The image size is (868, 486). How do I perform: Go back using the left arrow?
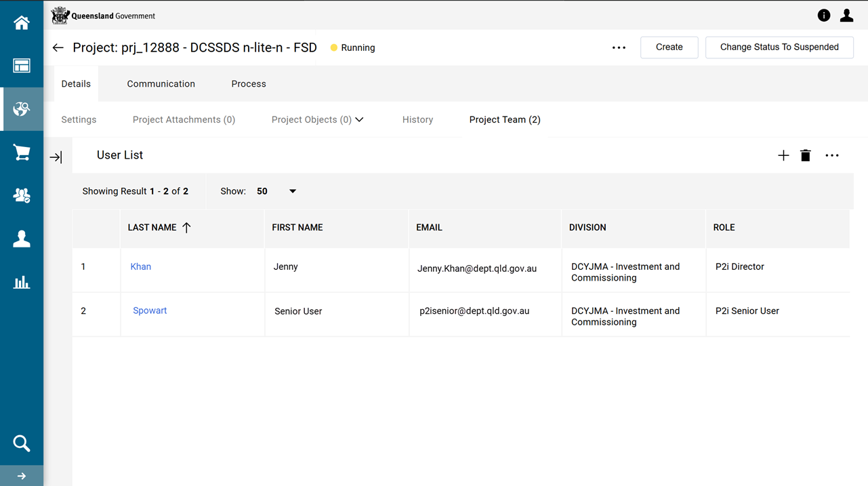pos(58,47)
